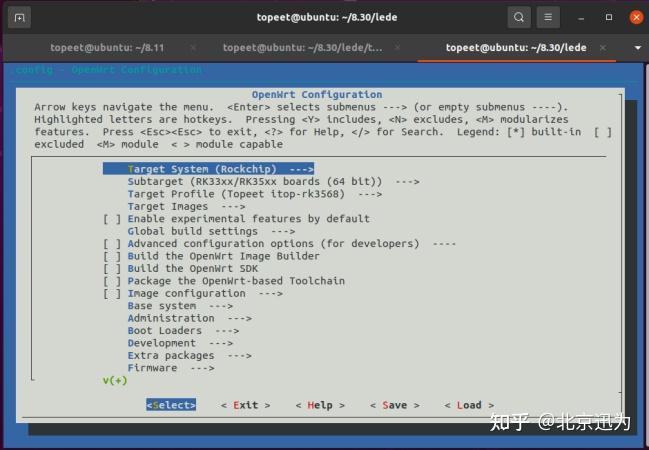Click the v(+) more-items indicator
The width and height of the screenshot is (649, 450).
[115, 380]
